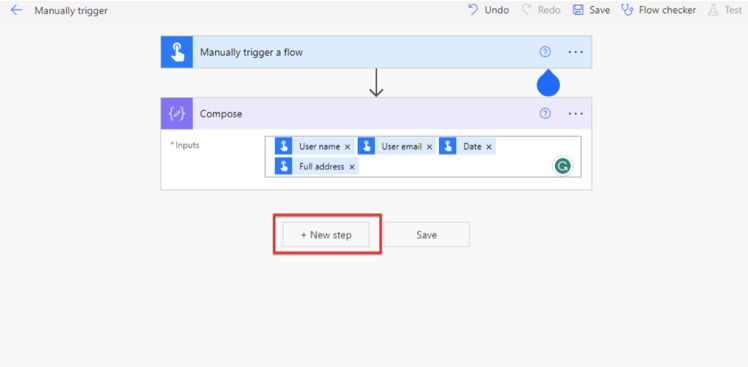
Task: Open help for Compose action
Action: click(545, 114)
